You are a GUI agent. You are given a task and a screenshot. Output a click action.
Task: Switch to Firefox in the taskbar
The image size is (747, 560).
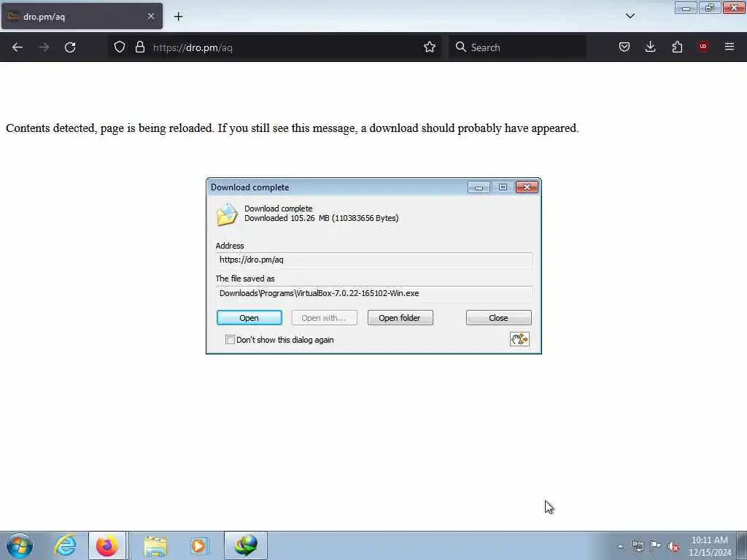click(107, 545)
